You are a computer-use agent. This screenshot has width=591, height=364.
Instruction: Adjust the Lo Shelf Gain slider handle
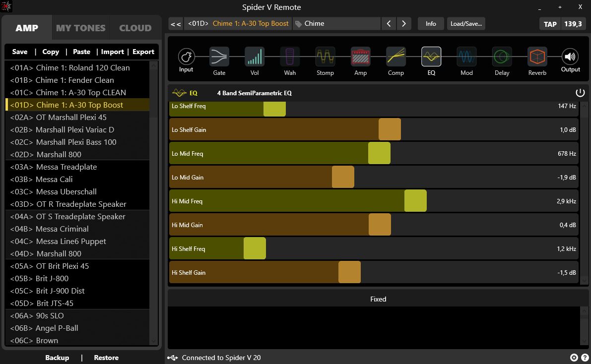coord(390,129)
